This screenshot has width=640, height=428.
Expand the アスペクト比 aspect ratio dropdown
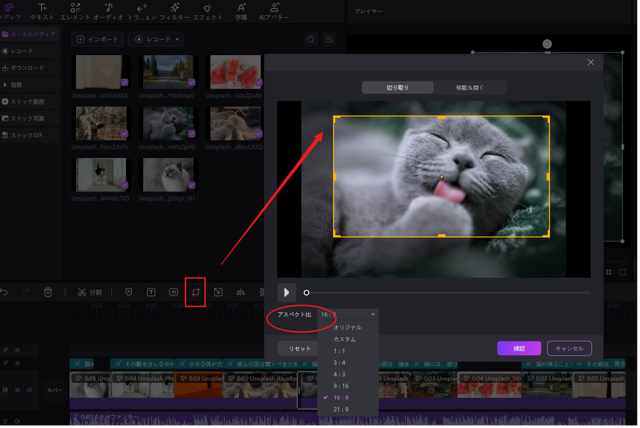[349, 314]
